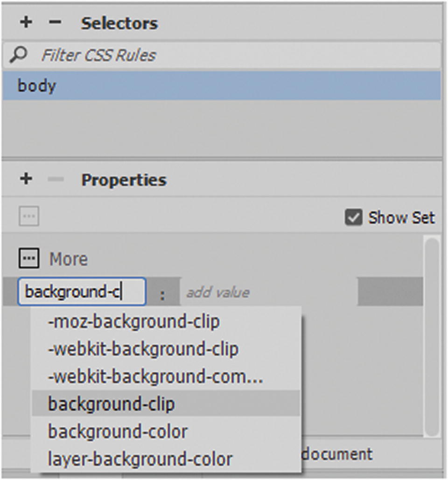The image size is (448, 480).
Task: Click the More section label
Action: 68,259
